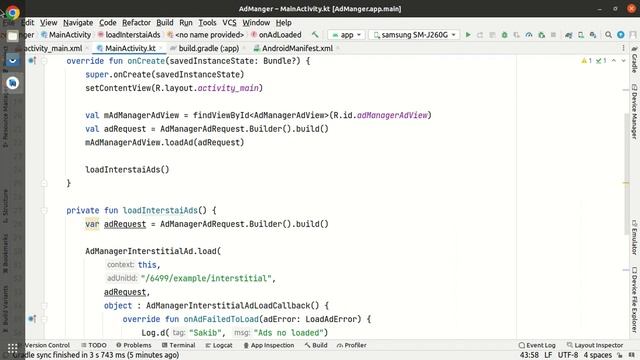Click the Attach Debugger to Process icon
The width and height of the screenshot is (640, 360).
542,35
